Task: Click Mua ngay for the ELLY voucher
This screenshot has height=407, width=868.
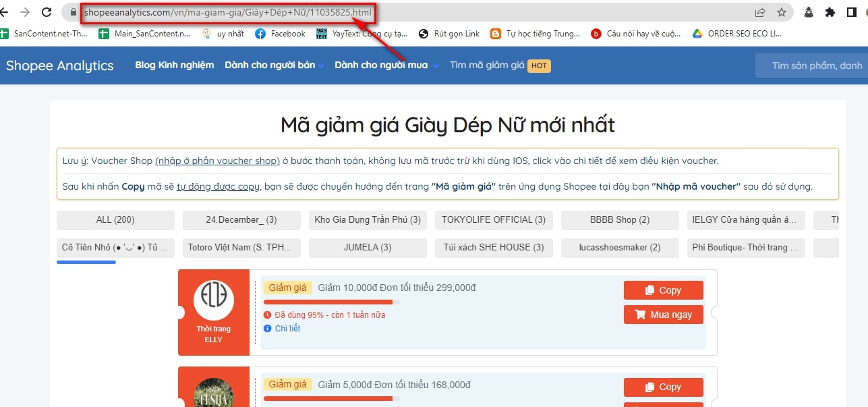Action: pos(663,315)
